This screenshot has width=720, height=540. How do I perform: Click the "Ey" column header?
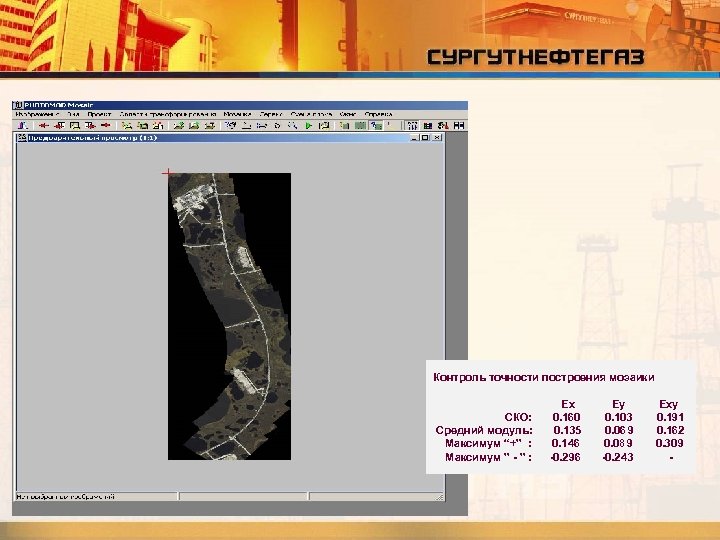click(x=619, y=404)
